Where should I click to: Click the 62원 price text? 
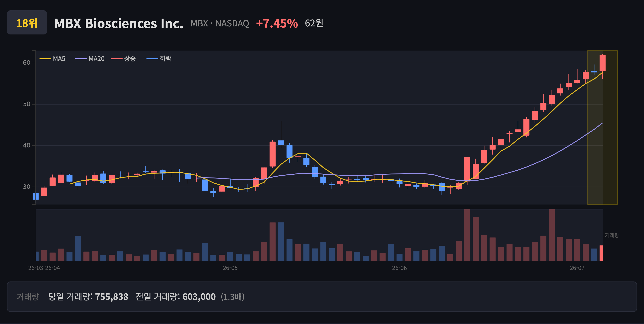pyautogui.click(x=314, y=23)
